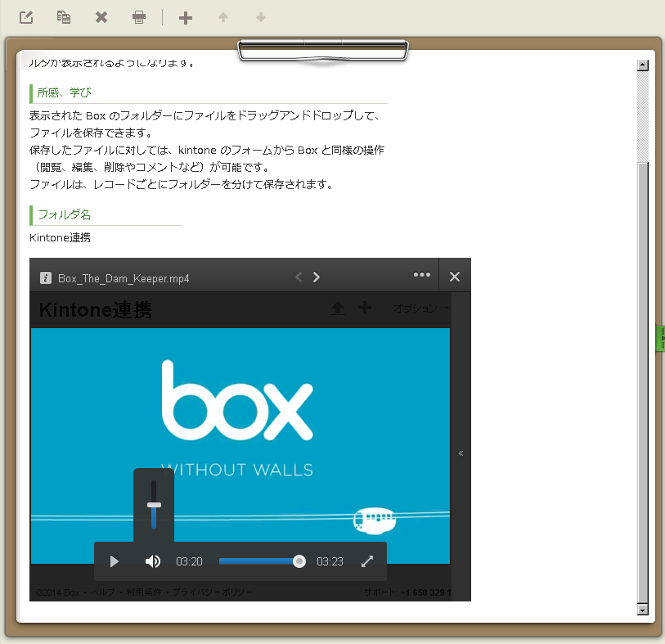
Task: Click the plus icon in Kintone連携 folder header
Action: pos(365,308)
